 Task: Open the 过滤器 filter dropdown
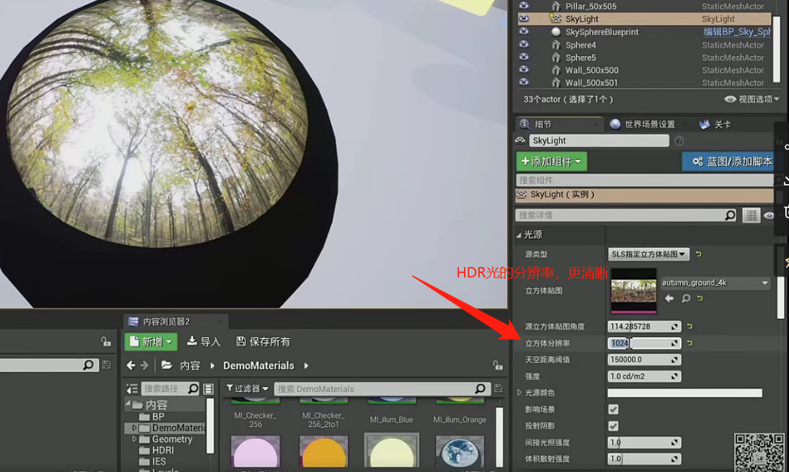[248, 389]
